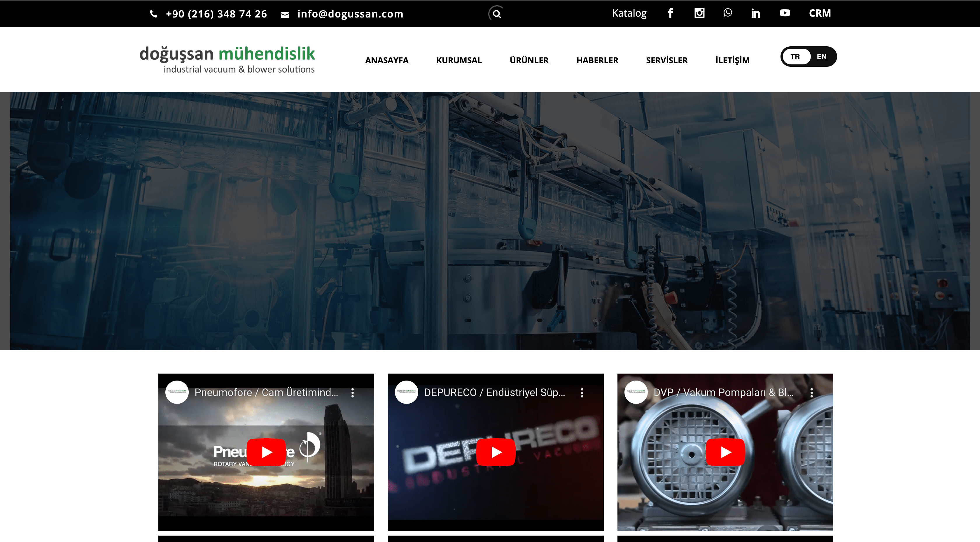Viewport: 980px width, 542px height.
Task: Open DVP video three-dot menu
Action: click(811, 393)
